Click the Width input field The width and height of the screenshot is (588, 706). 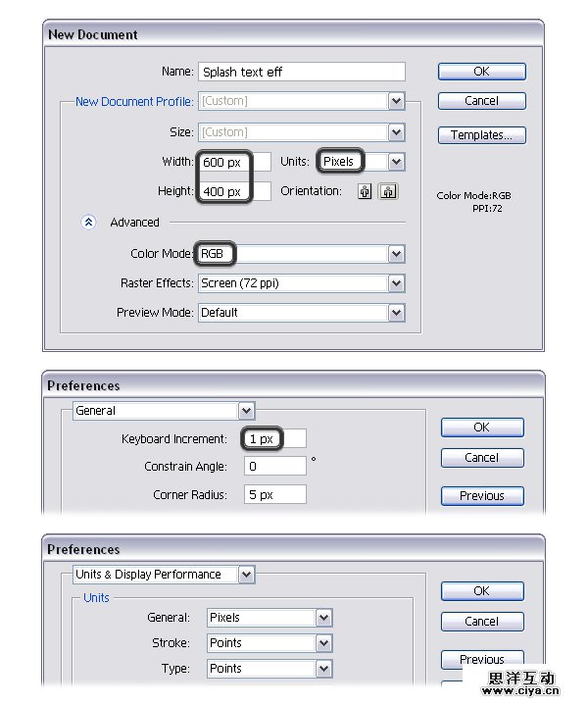pos(235,162)
